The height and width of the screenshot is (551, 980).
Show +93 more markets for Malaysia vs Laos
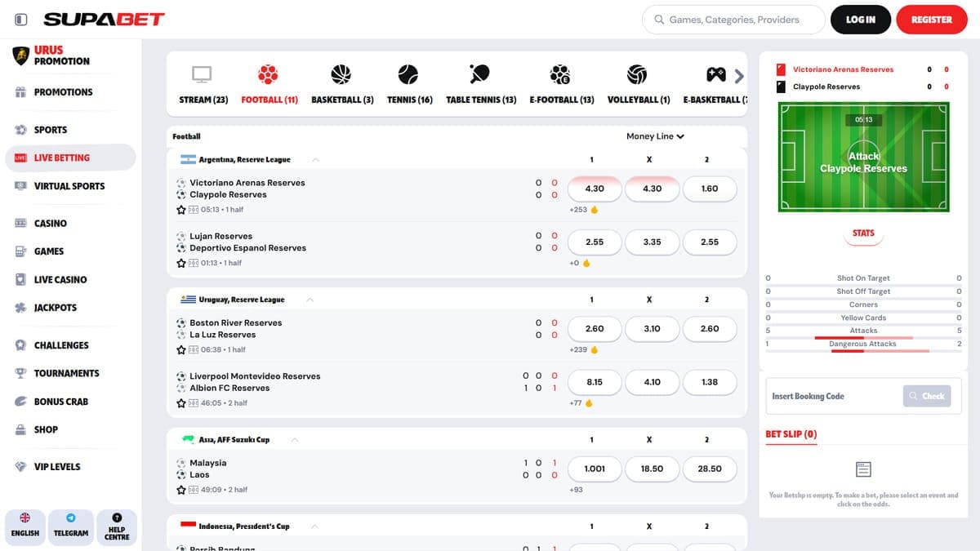tap(576, 490)
